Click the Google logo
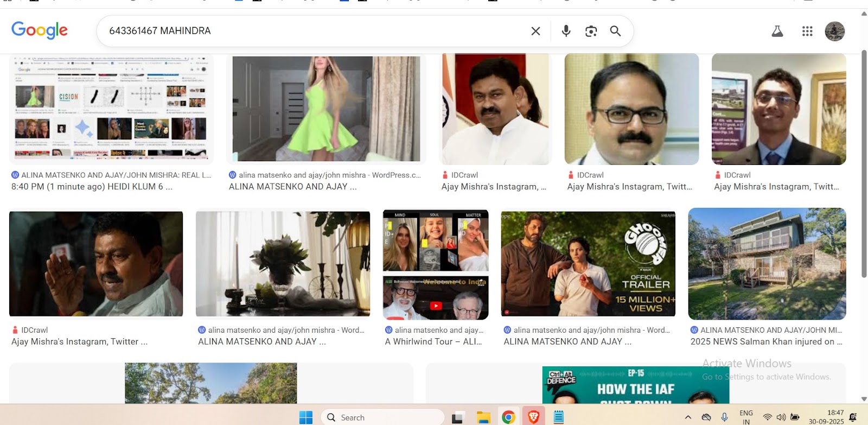Image resolution: width=868 pixels, height=425 pixels. (x=40, y=30)
